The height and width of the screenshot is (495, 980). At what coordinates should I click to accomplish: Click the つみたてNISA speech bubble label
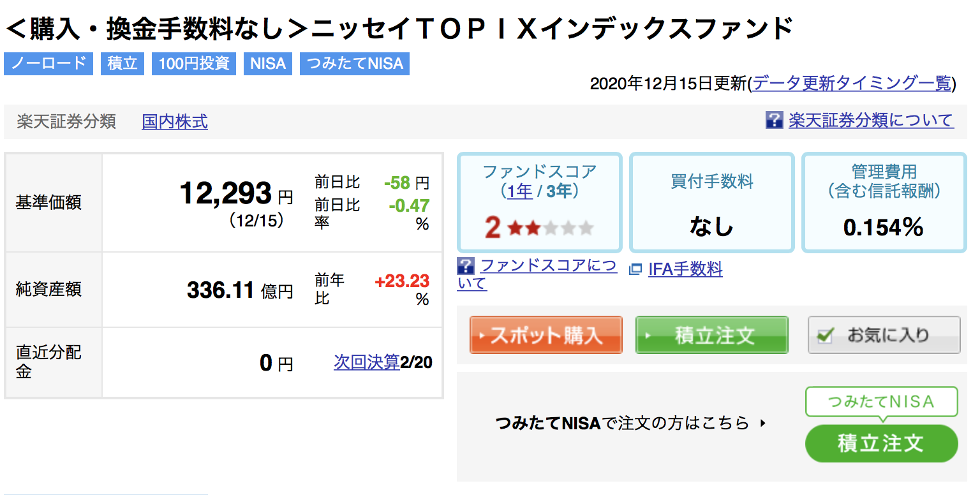(882, 402)
